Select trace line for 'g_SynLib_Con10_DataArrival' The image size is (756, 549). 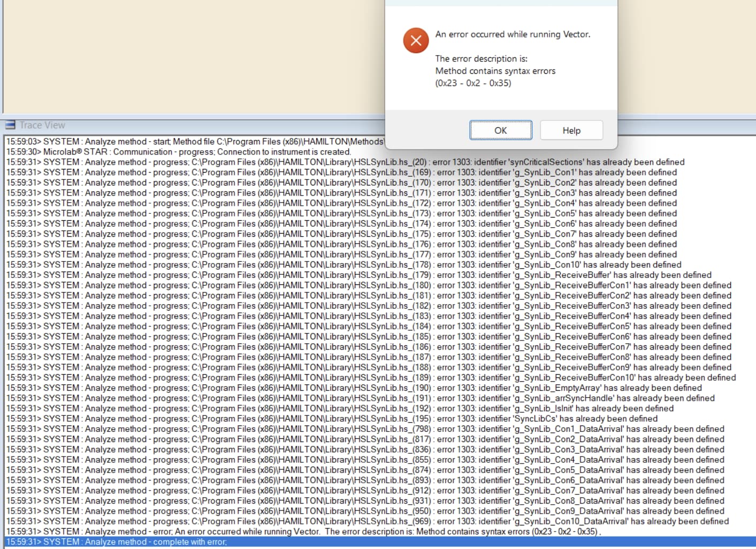coord(368,521)
